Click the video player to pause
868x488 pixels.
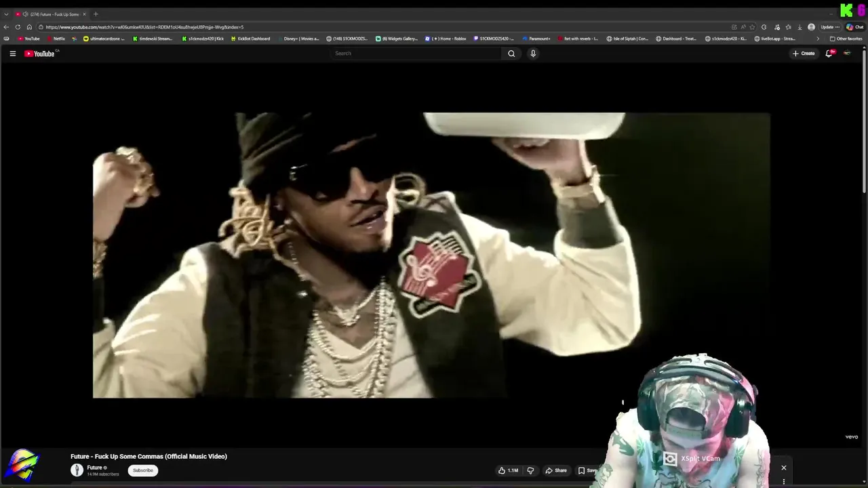tap(431, 255)
